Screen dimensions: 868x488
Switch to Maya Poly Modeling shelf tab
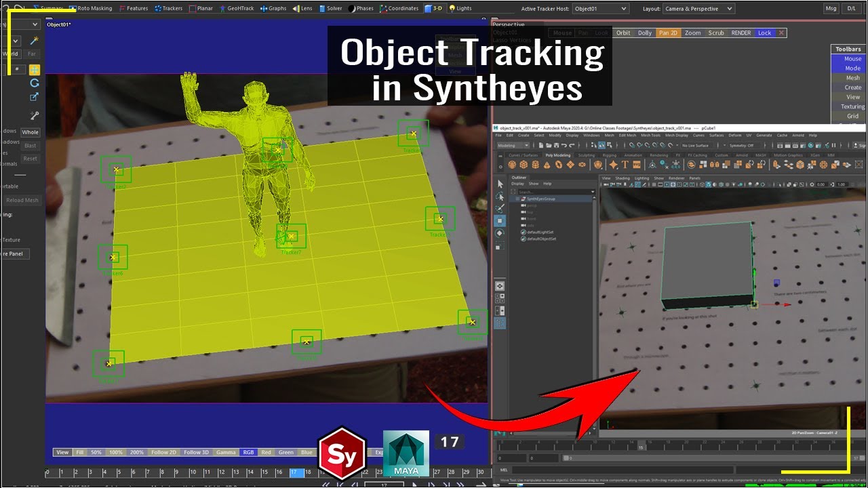557,155
